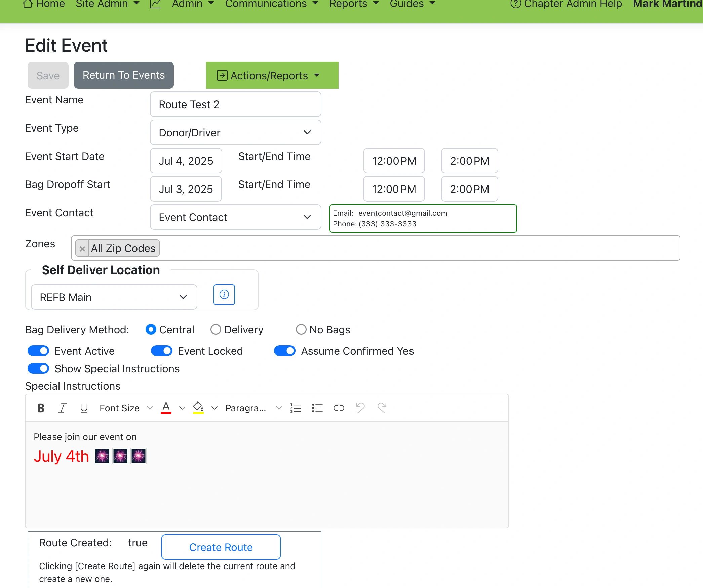Image resolution: width=703 pixels, height=588 pixels.
Task: Open the Reports menu in navbar
Action: click(354, 4)
